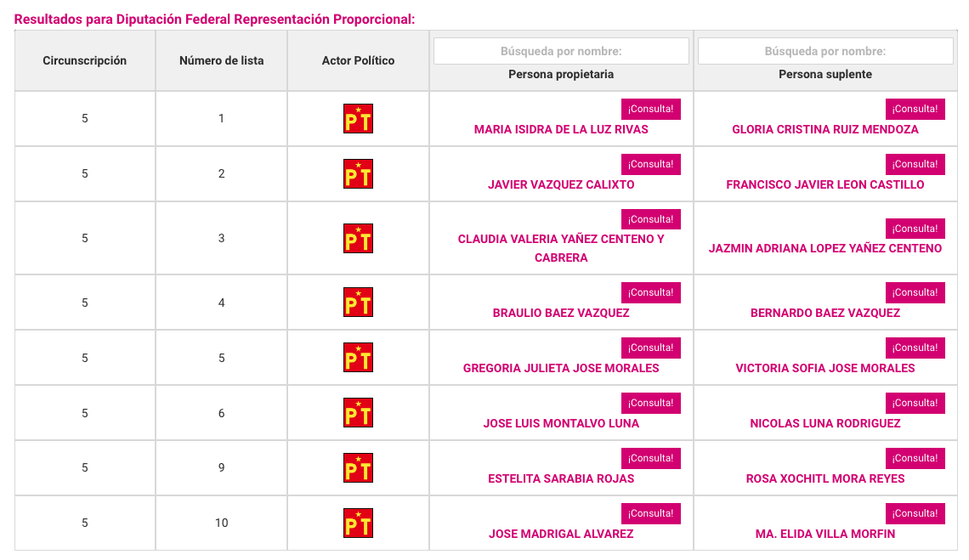Open the Gloria Cristina Ruiz Mendoza name link

(x=825, y=130)
